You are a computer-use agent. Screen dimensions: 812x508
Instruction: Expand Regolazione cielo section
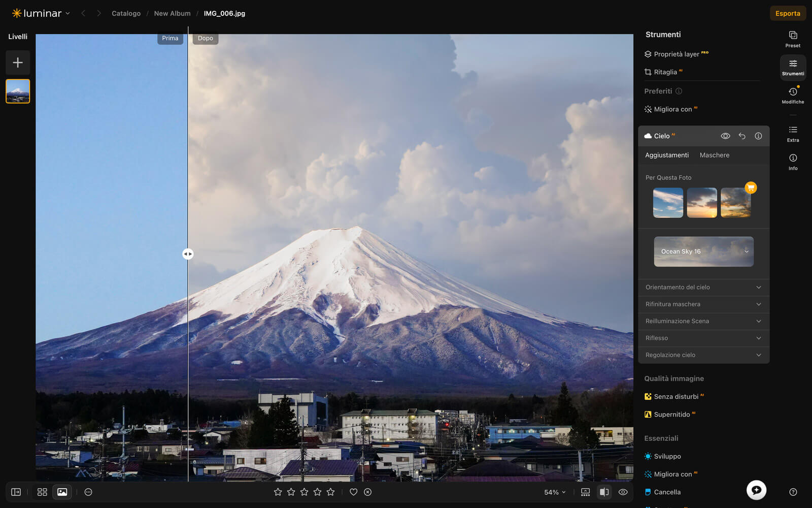[x=703, y=355]
